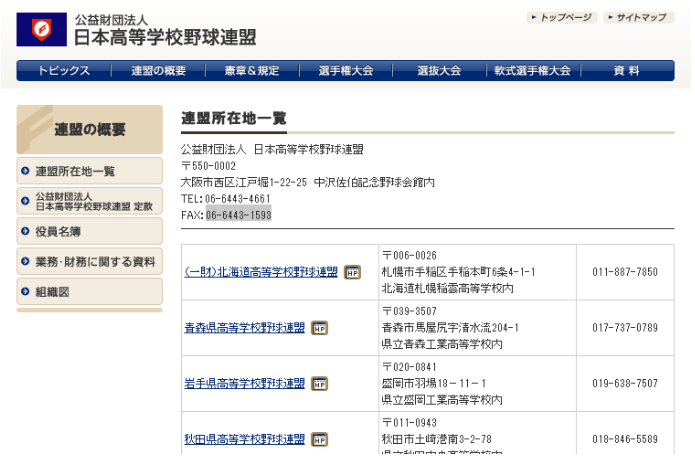Viewport: 695px width, 468px height.
Task: Open 役員名簿 sidebar item
Action: coord(90,231)
